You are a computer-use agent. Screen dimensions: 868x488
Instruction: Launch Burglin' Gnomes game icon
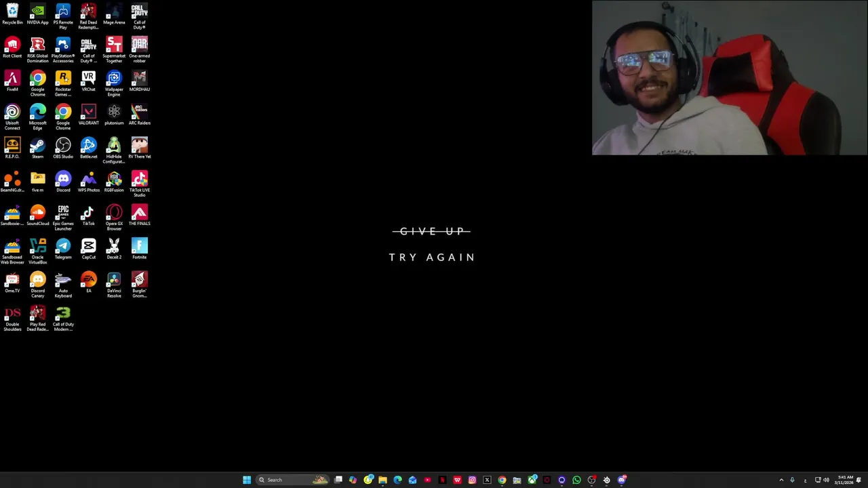(x=139, y=285)
